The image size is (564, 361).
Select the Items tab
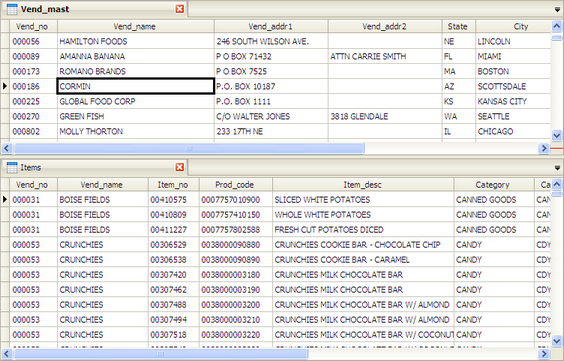(x=94, y=168)
